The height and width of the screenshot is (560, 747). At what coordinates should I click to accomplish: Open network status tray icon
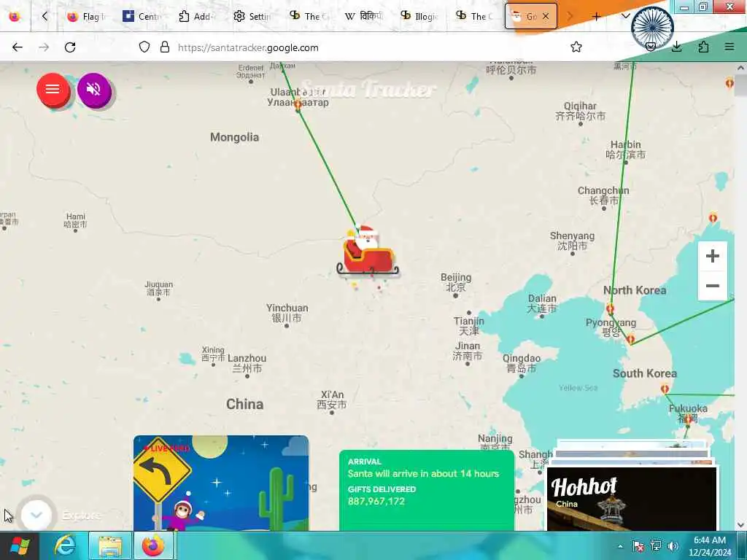point(656,546)
